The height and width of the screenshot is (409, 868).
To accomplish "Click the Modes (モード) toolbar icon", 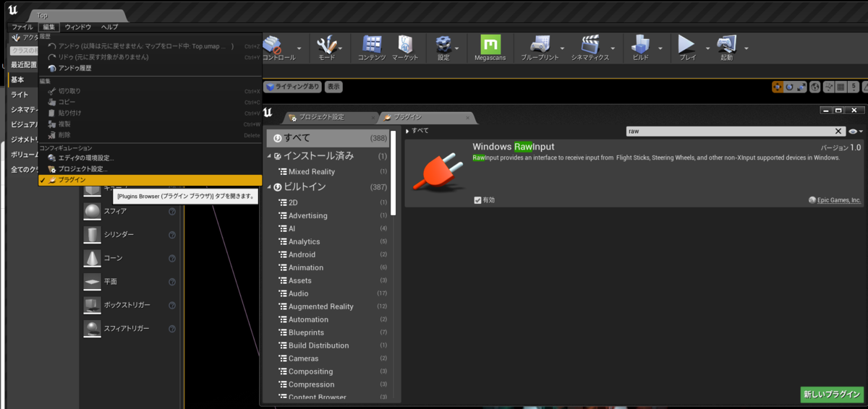I will point(326,45).
